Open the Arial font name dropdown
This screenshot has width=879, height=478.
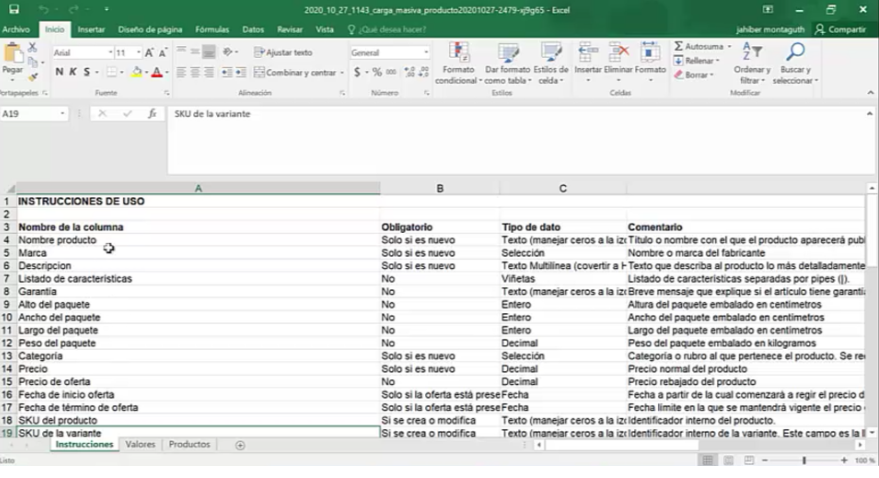[x=110, y=52]
